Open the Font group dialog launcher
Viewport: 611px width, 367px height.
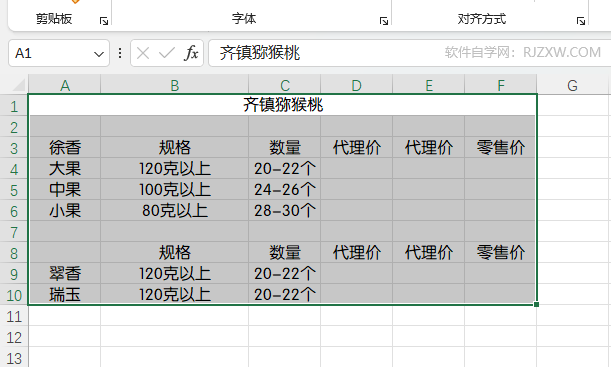[384, 21]
